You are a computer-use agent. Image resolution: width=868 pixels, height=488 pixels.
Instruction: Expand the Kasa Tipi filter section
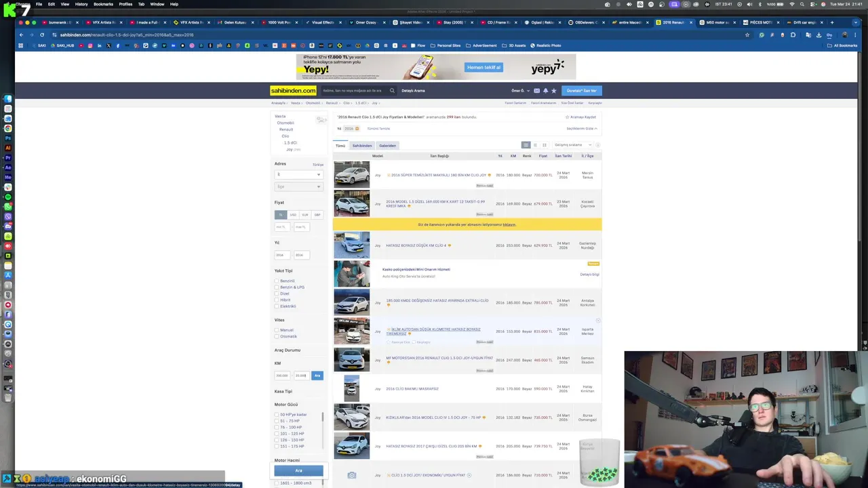283,391
